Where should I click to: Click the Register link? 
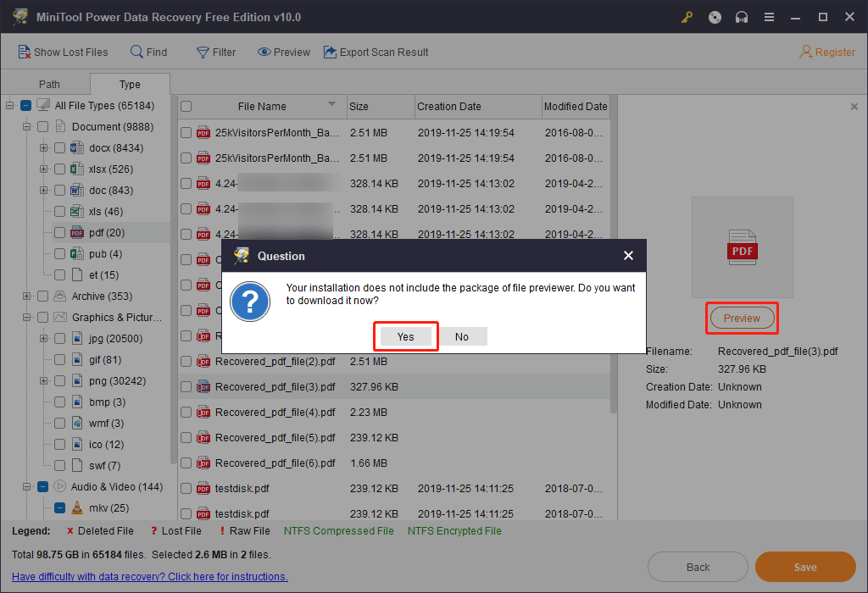(x=827, y=52)
